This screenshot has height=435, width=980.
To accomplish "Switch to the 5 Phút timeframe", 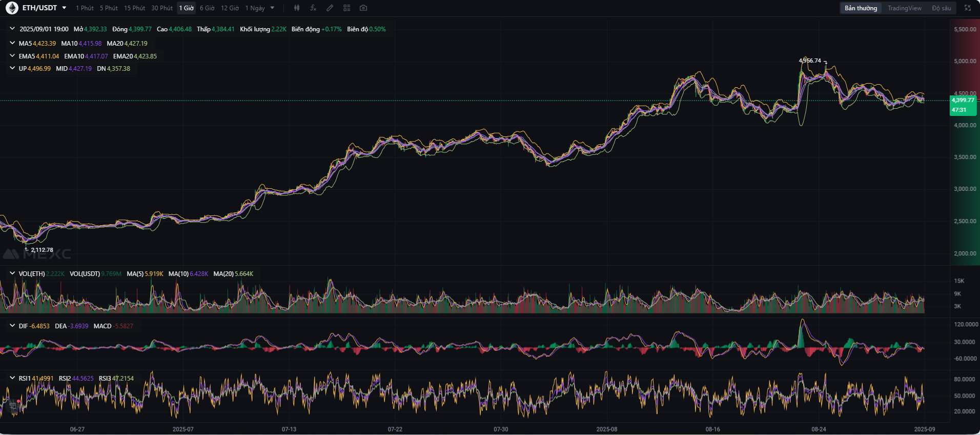I will (x=109, y=8).
